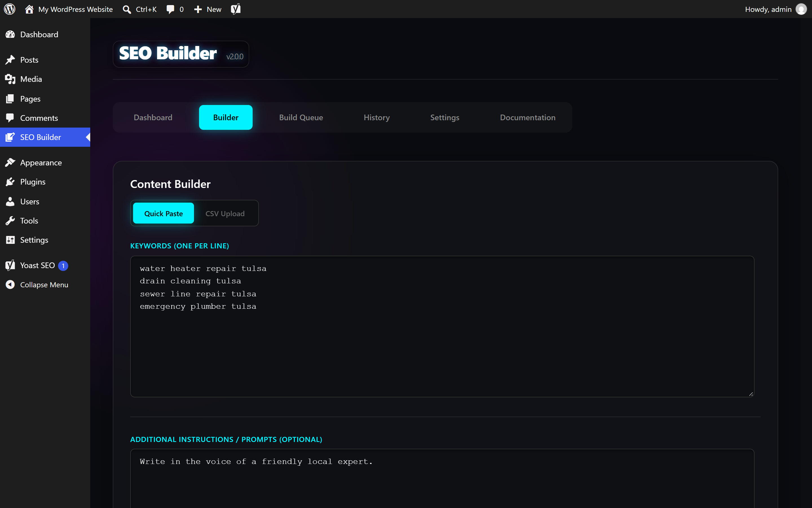Click the Pages icon in sidebar
Screen dimensions: 812x508
pyautogui.click(x=10, y=98)
